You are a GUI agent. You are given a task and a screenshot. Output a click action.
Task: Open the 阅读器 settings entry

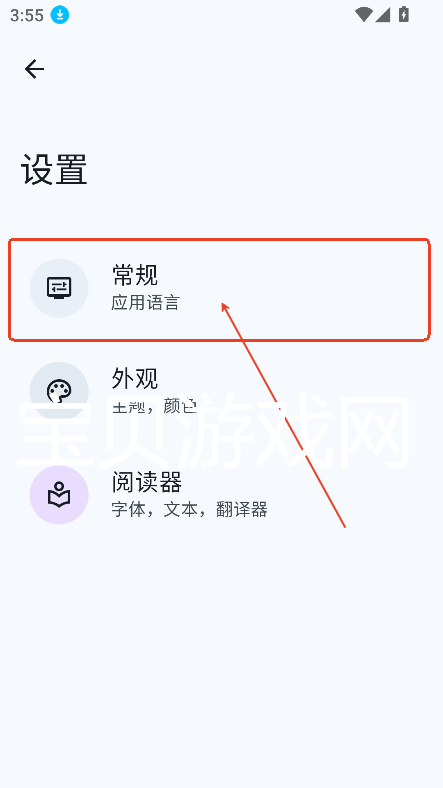(x=219, y=495)
